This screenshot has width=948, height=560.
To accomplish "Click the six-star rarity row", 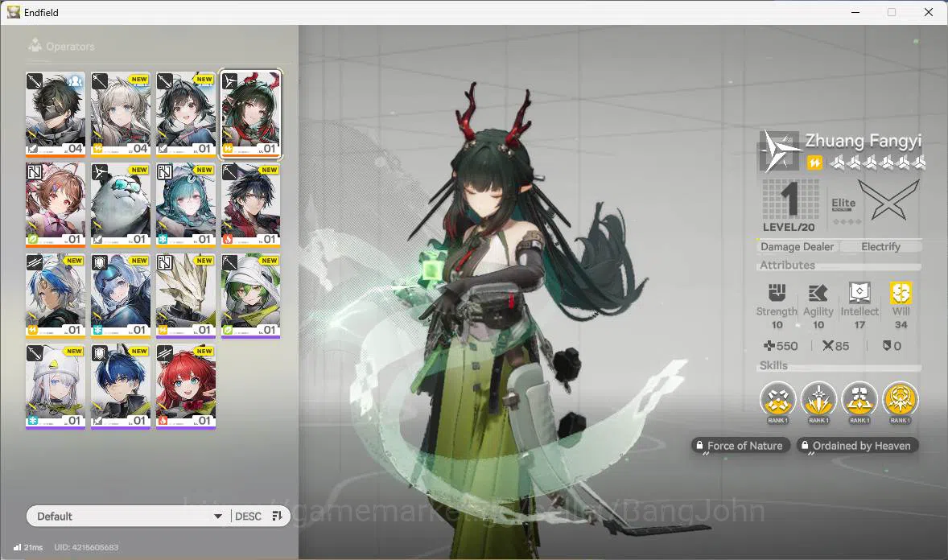I will 877,162.
